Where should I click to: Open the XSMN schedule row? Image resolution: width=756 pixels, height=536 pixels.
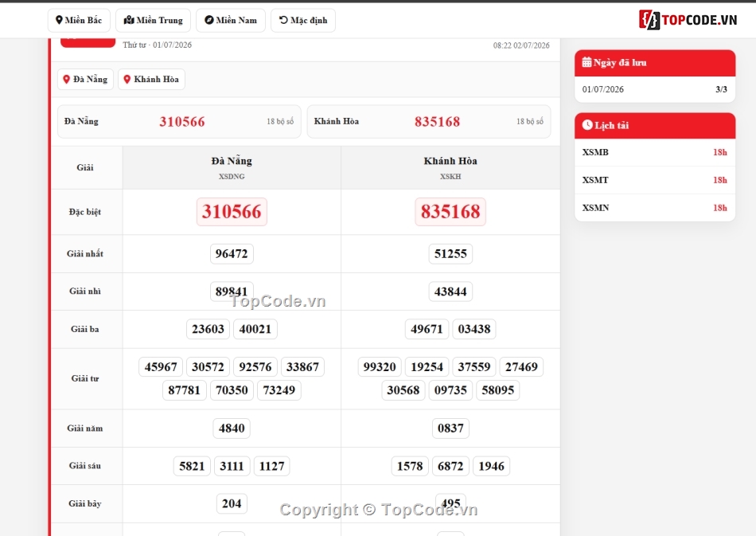click(655, 208)
